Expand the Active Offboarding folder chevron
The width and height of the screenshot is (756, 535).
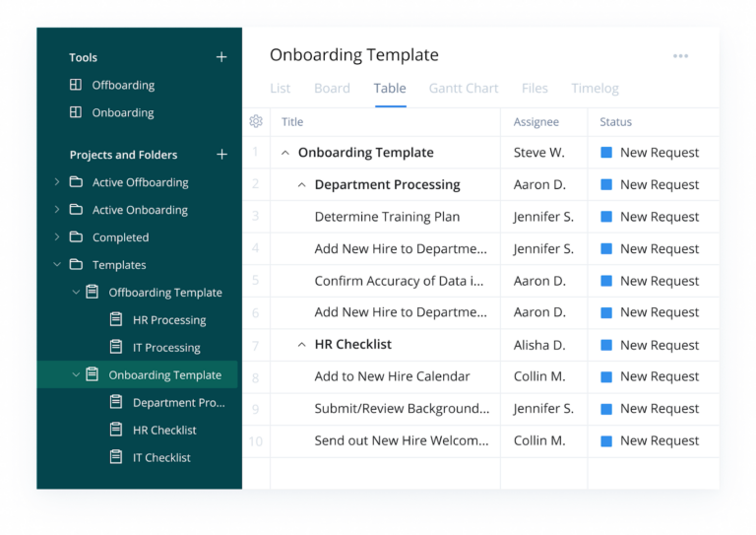point(57,182)
